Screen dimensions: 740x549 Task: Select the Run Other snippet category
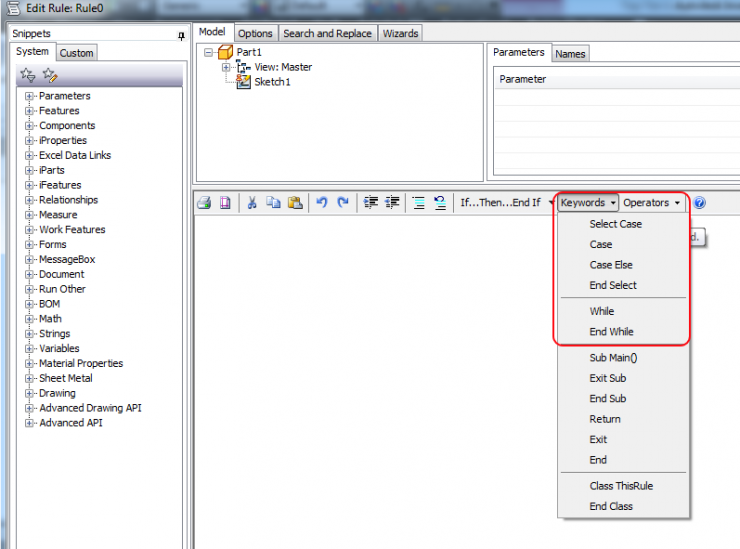62,289
